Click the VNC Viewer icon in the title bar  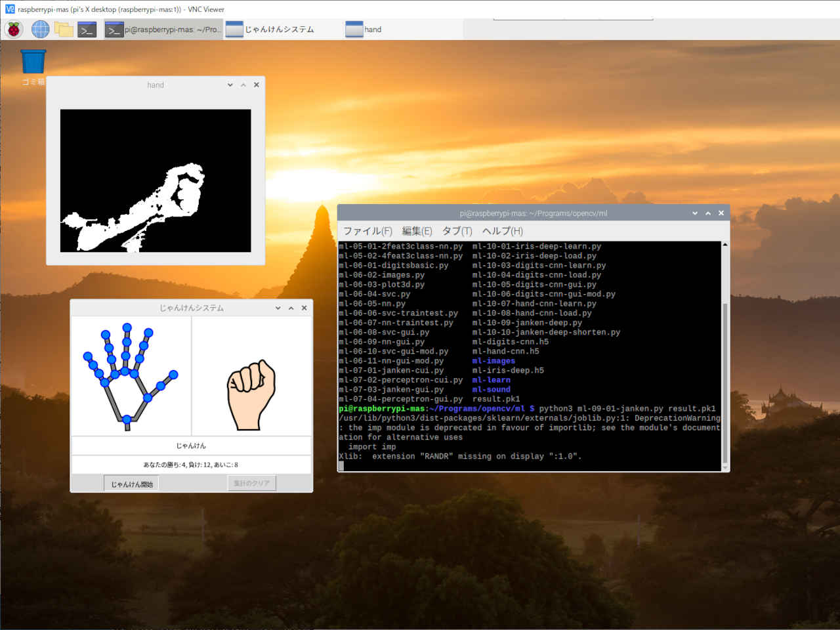tap(9, 9)
